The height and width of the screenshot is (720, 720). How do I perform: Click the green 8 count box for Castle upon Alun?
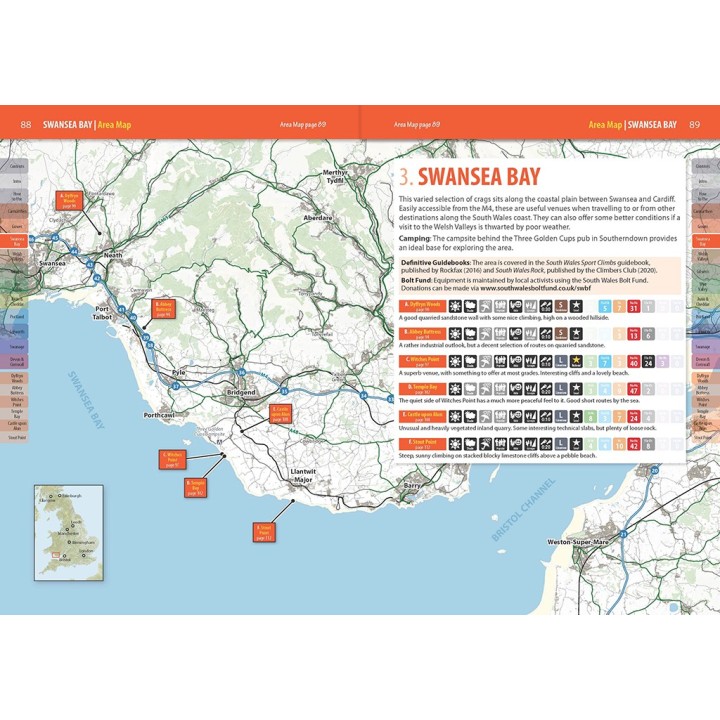pyautogui.click(x=591, y=416)
